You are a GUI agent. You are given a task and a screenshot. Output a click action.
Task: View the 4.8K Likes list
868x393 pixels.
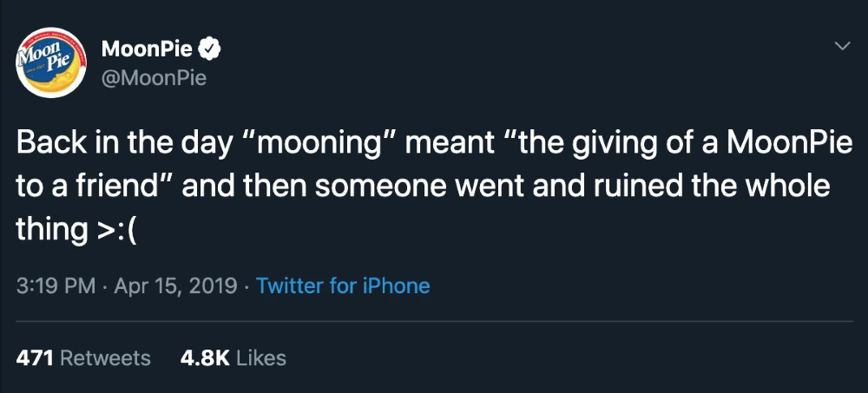(x=233, y=358)
